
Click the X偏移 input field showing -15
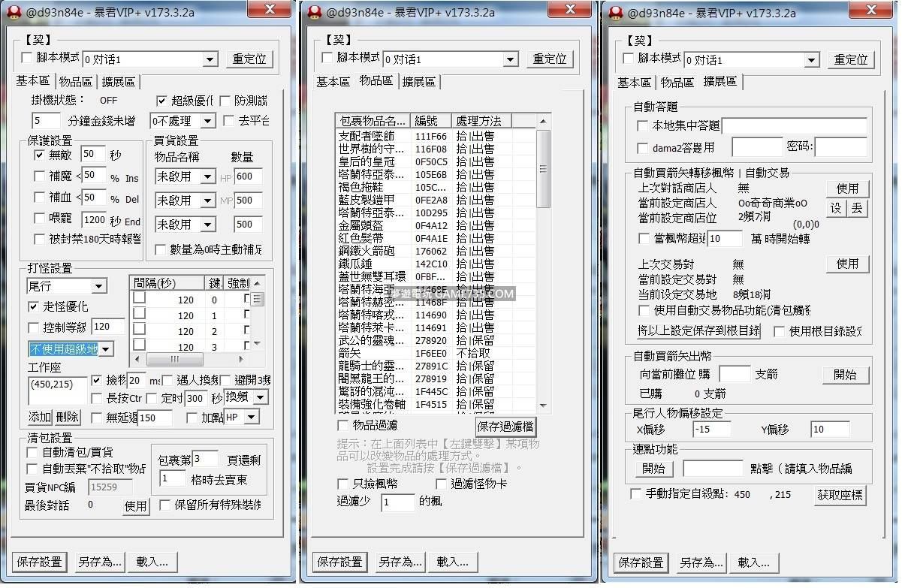coord(712,430)
